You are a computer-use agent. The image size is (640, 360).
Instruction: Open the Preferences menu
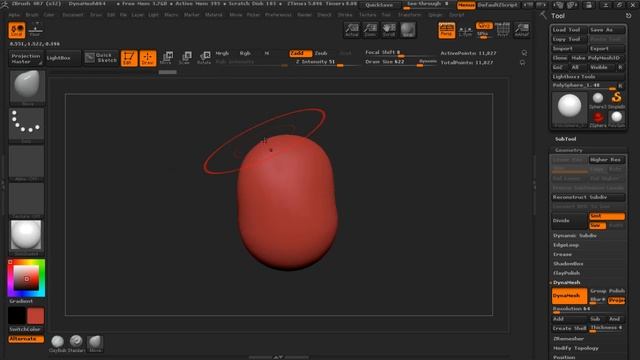coord(278,15)
